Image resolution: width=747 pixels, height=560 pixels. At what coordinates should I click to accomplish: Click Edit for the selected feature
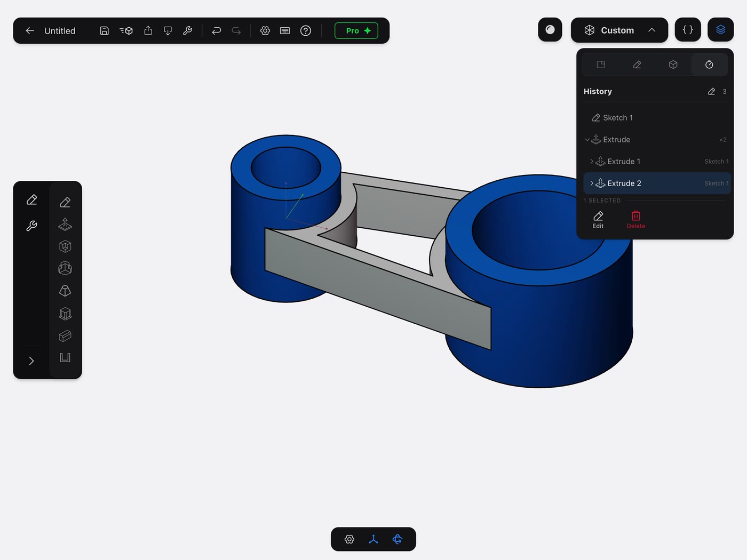point(598,219)
